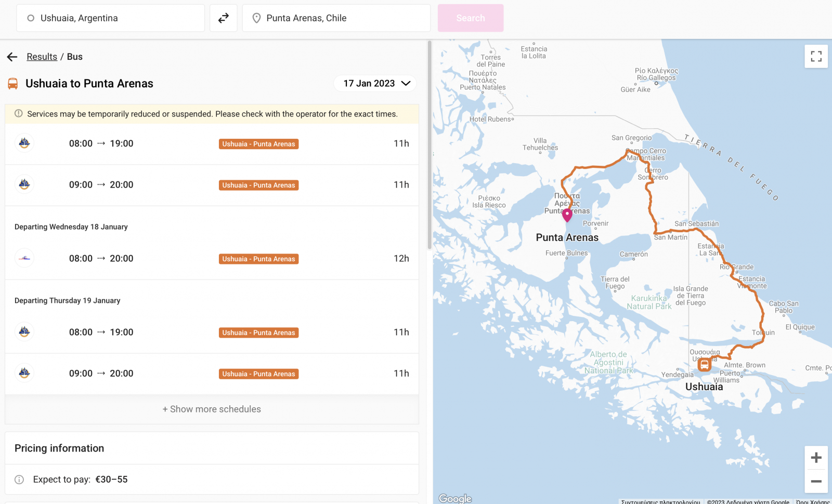Zoom in on the map
832x504 pixels.
coord(816,458)
